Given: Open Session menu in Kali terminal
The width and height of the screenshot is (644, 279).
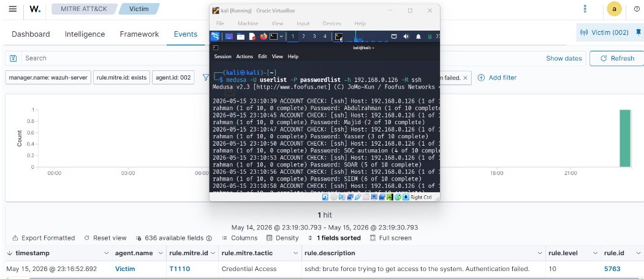Looking at the screenshot, I should pos(222,57).
